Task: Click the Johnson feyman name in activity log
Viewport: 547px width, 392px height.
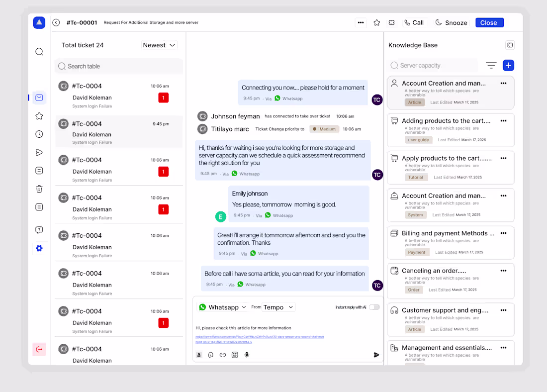Action: tap(235, 116)
